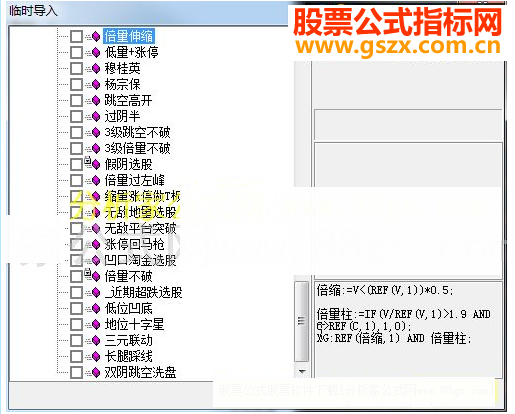515x414 pixels.
Task: Click the scrollbar down arrow
Action: (x=302, y=371)
